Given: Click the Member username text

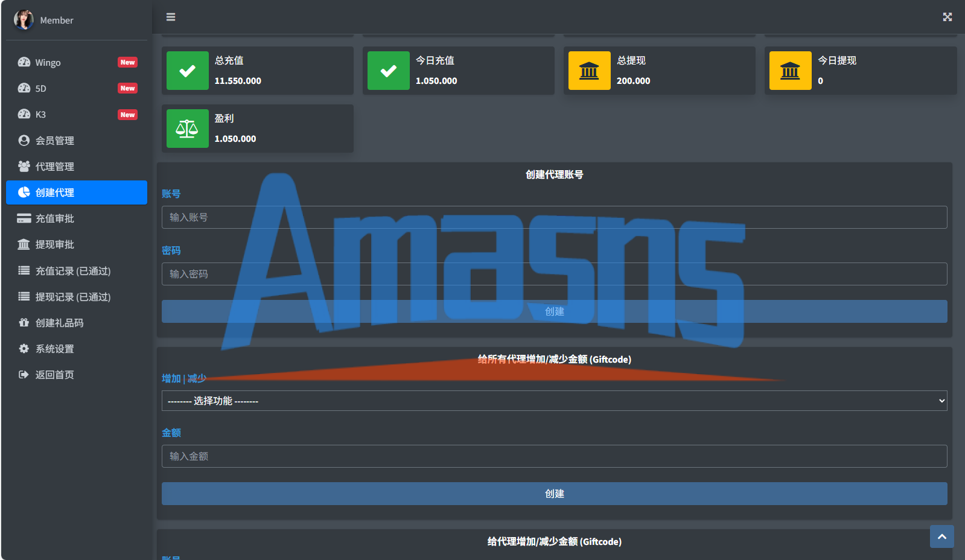Looking at the screenshot, I should [57, 20].
